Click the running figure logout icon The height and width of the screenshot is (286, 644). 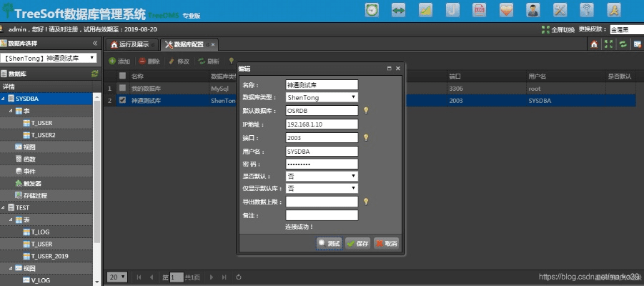tap(613, 10)
